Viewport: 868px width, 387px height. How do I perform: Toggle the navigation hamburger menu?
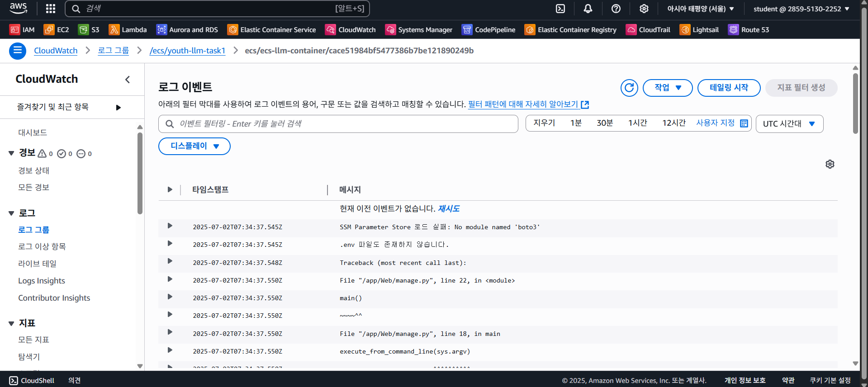(x=18, y=51)
